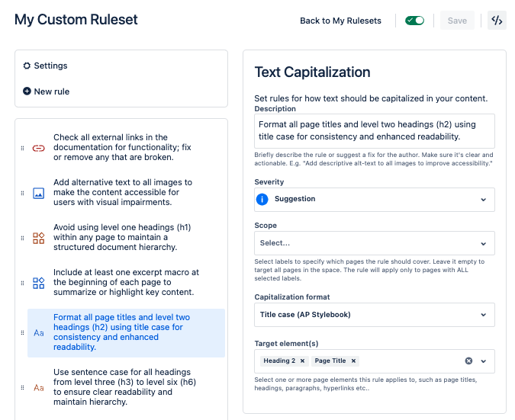This screenshot has height=420, width=515.
Task: Remove the Page Title tag
Action: point(354,361)
